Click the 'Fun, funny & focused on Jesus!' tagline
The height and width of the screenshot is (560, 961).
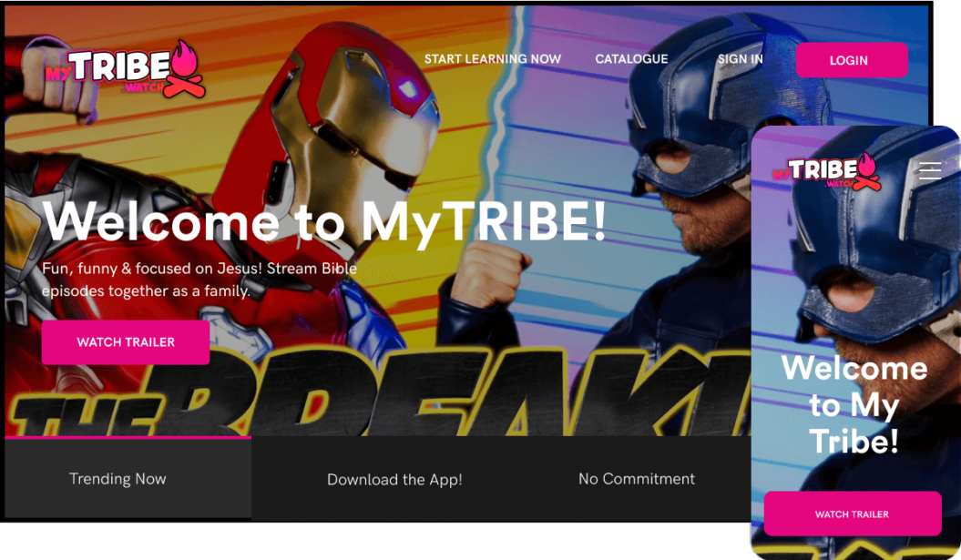[199, 280]
